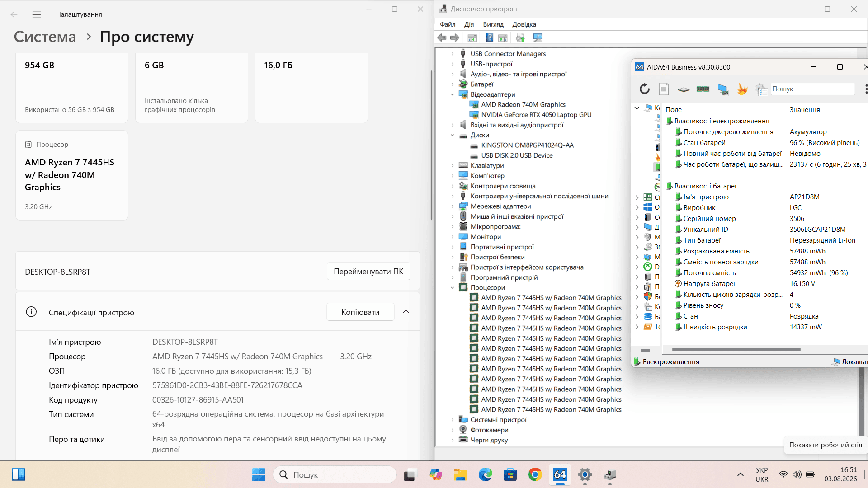Go forward in Device Manager toolbar

click(x=455, y=38)
